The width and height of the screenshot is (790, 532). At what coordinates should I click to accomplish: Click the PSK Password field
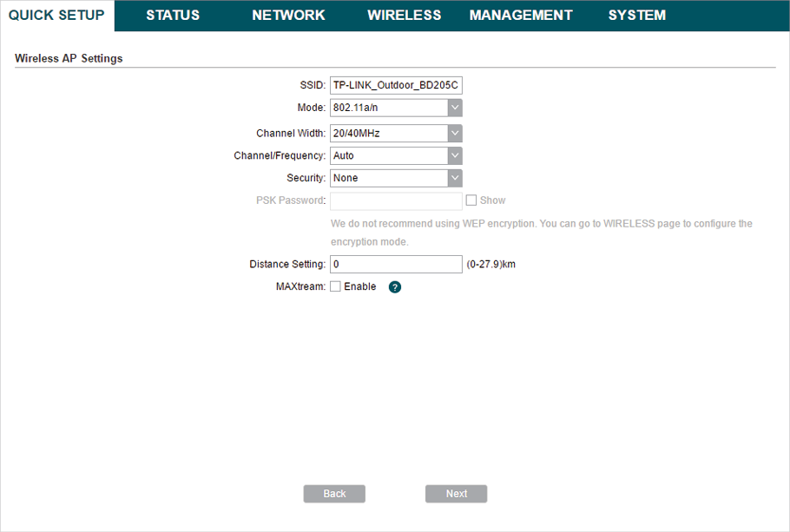tap(396, 200)
